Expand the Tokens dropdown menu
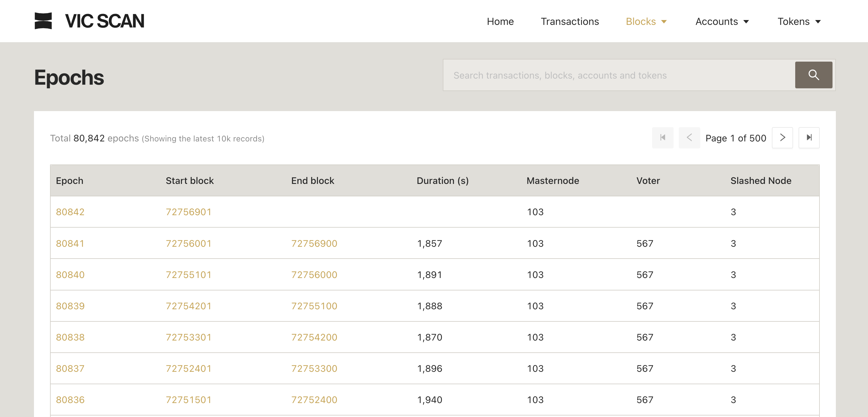 (799, 22)
